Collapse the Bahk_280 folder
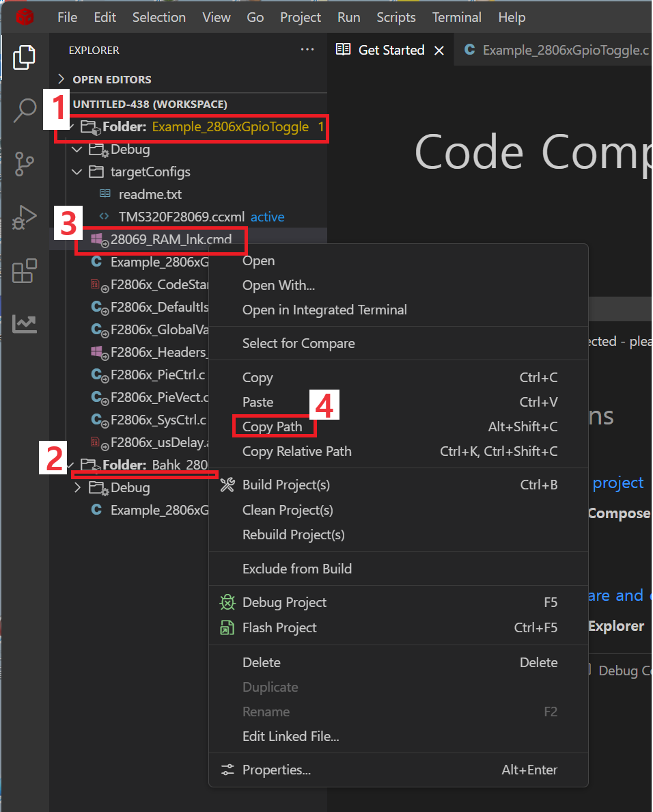The width and height of the screenshot is (653, 812). [x=72, y=465]
